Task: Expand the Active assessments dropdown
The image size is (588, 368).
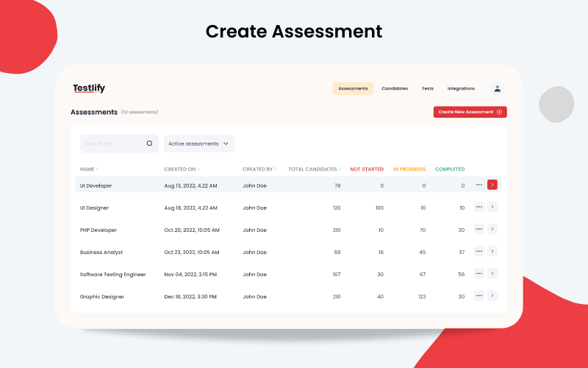Action: (198, 144)
